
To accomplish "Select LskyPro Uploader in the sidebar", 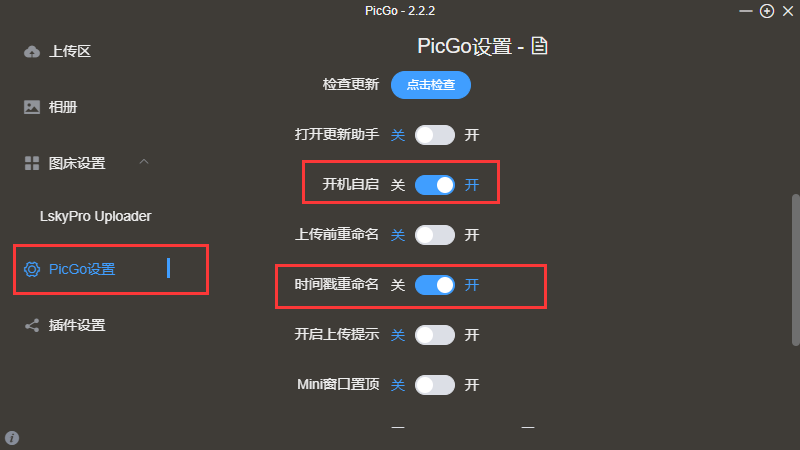I will click(96, 216).
